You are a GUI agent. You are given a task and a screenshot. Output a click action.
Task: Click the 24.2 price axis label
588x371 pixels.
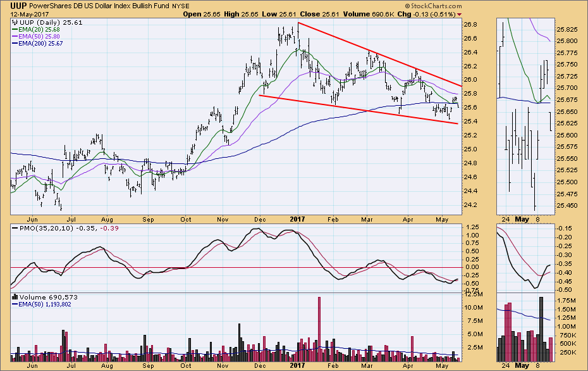tap(470, 205)
